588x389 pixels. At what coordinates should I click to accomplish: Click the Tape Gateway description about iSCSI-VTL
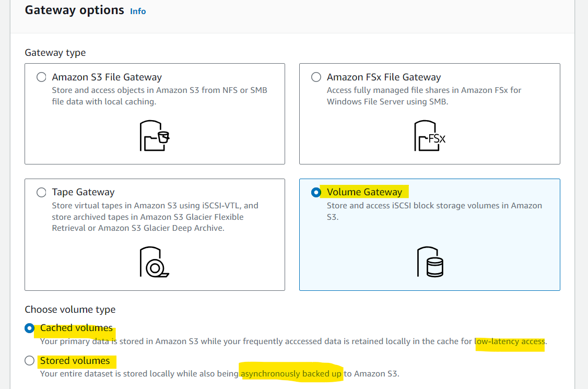[155, 217]
